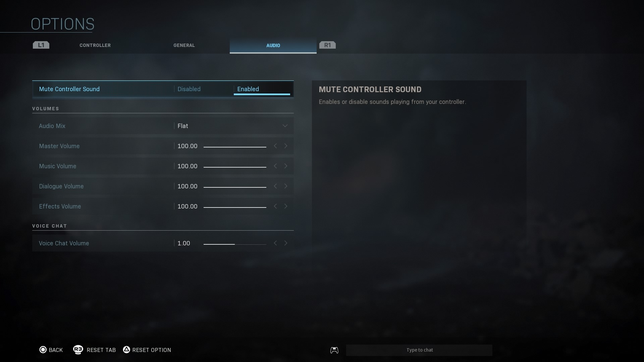Disable Mute Controller Sound toggle
644x362 pixels.
(x=189, y=89)
